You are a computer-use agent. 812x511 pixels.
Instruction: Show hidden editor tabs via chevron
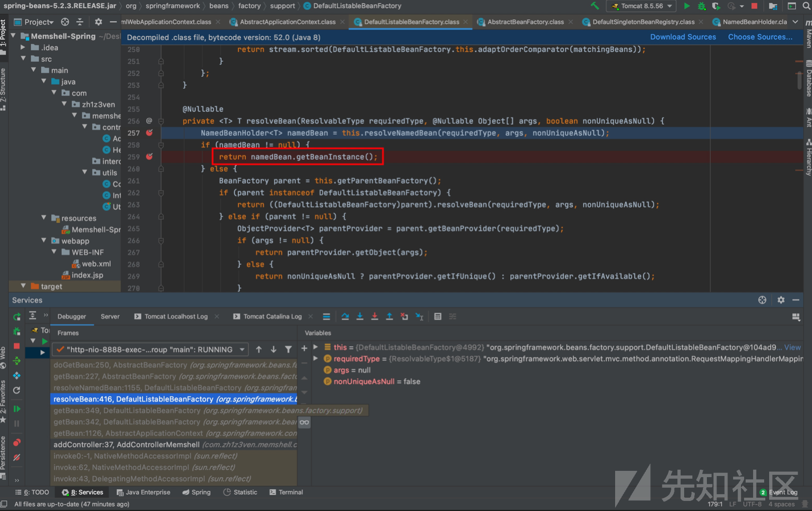click(x=795, y=22)
